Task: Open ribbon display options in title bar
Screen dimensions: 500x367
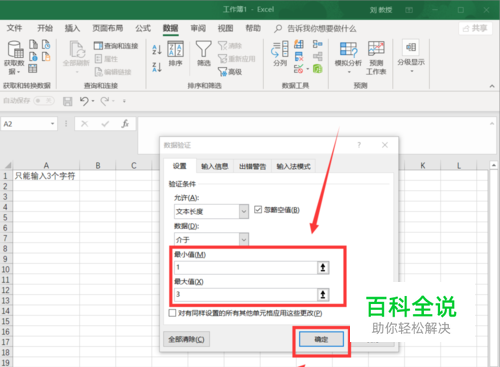Action: point(409,10)
